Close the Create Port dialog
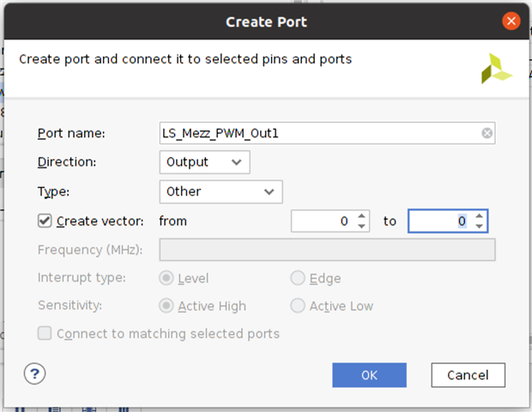 [511, 21]
